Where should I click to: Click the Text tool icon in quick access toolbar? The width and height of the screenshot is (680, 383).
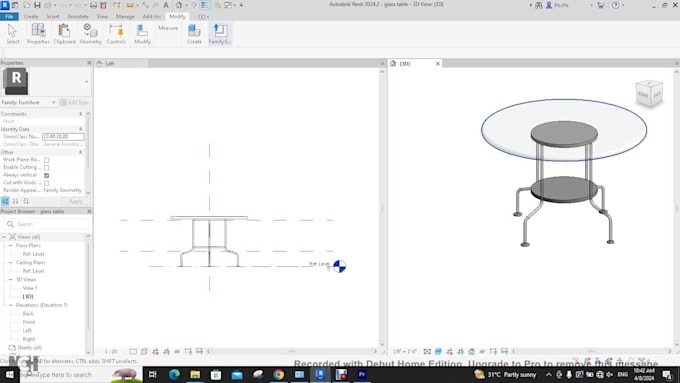(166, 5)
